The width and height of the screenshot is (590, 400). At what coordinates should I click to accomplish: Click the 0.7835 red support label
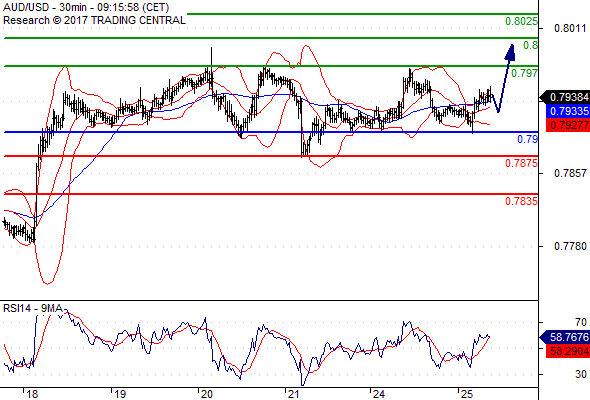point(521,201)
